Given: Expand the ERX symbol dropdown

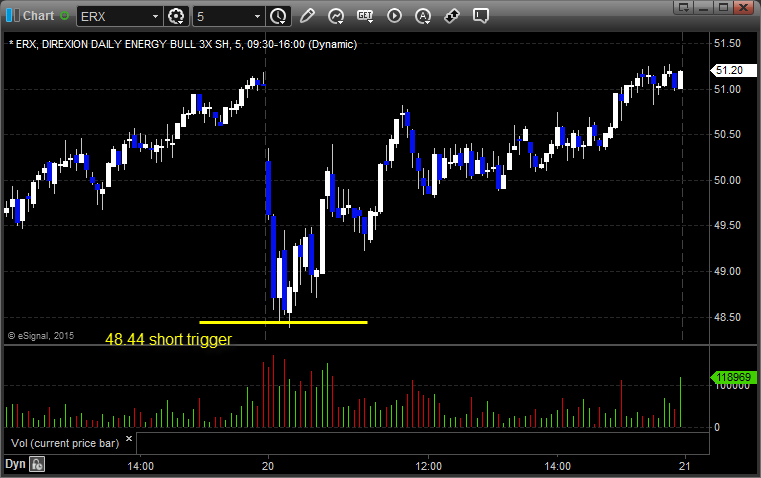Looking at the screenshot, I should pyautogui.click(x=155, y=16).
